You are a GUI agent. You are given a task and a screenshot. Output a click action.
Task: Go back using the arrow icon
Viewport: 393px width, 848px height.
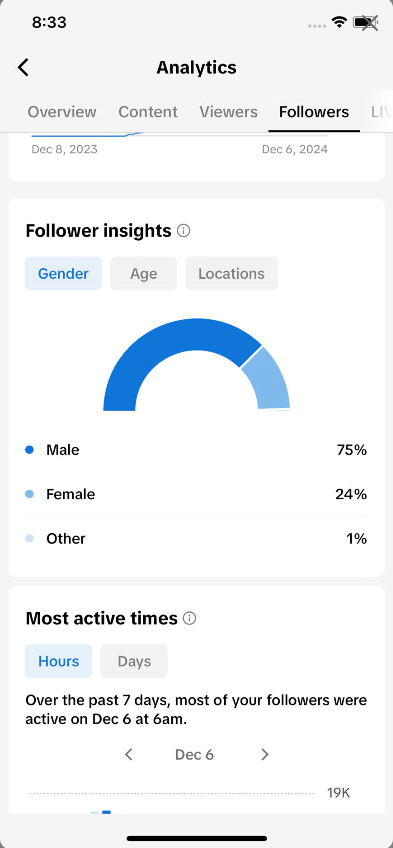pyautogui.click(x=23, y=68)
